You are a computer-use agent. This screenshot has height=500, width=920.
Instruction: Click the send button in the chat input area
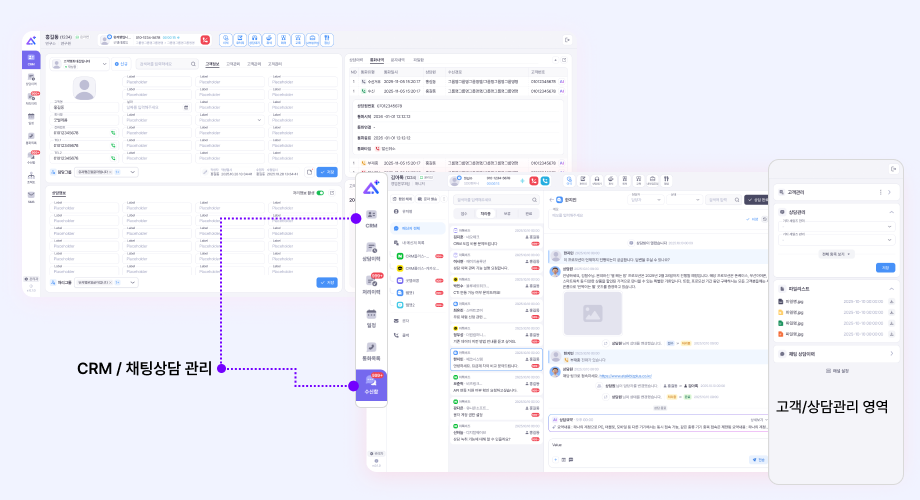pyautogui.click(x=759, y=460)
